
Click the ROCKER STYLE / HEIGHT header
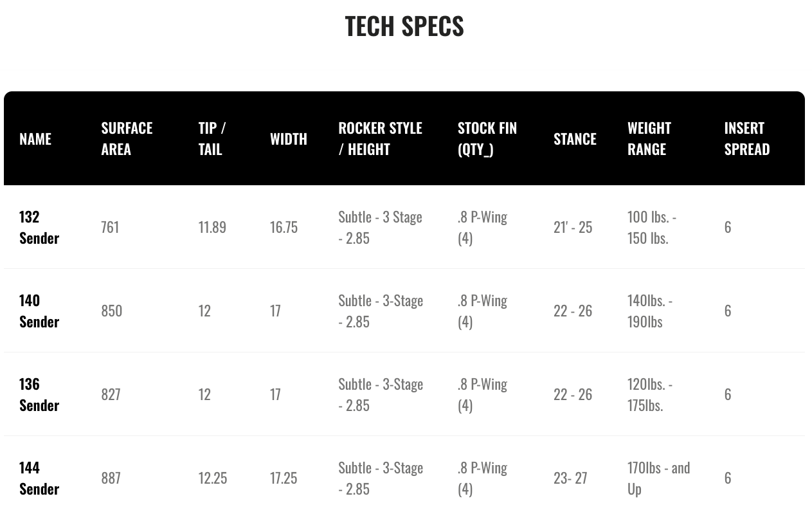point(380,138)
